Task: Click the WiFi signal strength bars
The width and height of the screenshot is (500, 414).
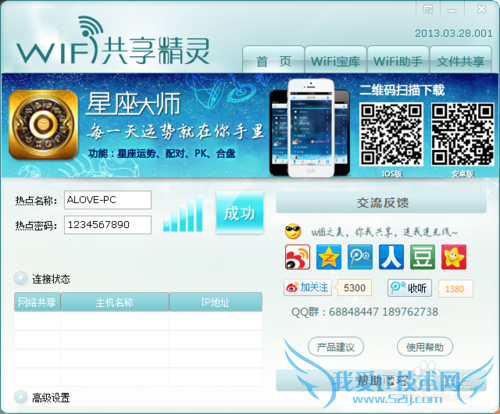Action: click(183, 213)
